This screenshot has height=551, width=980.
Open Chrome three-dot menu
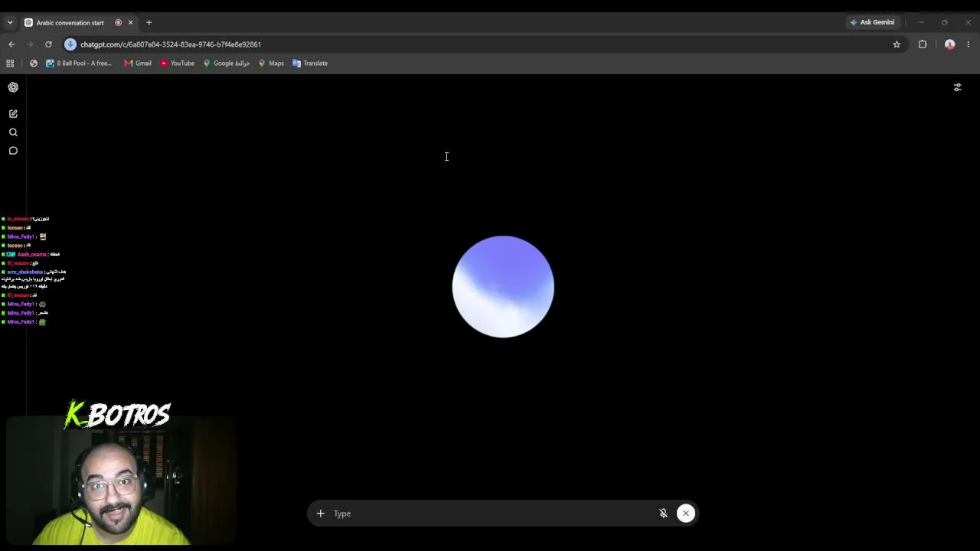(x=969, y=44)
